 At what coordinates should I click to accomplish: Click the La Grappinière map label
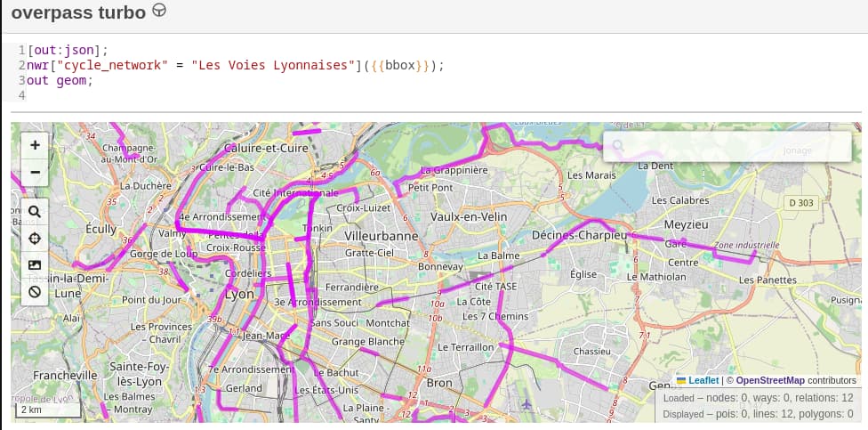(x=454, y=170)
